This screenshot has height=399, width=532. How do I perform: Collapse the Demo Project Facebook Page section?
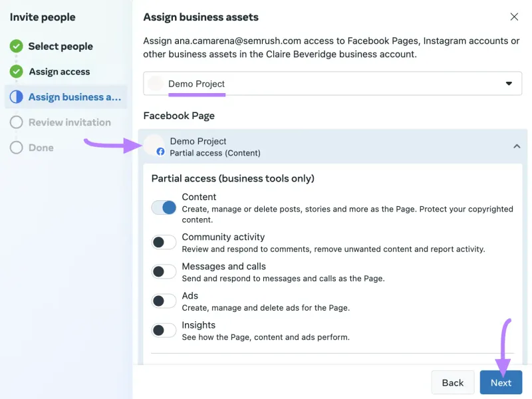(x=517, y=146)
